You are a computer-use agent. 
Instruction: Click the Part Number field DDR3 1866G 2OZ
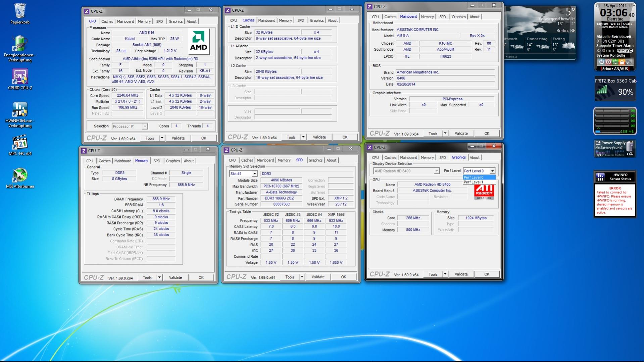tap(281, 199)
